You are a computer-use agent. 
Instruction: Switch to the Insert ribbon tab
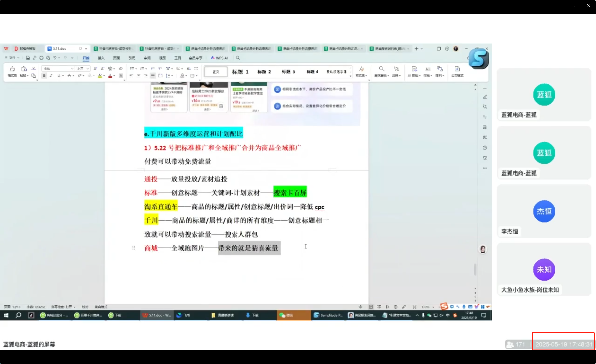click(x=101, y=58)
